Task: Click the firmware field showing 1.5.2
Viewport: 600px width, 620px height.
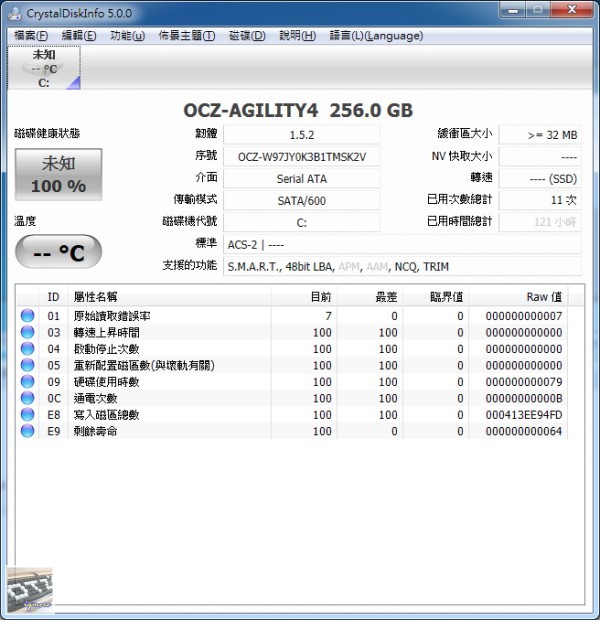Action: (x=302, y=135)
